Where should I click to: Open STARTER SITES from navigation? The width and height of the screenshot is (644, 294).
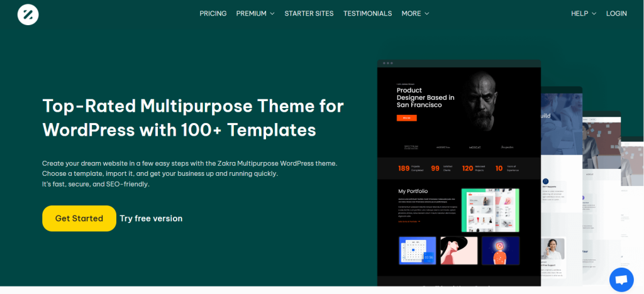coord(309,14)
